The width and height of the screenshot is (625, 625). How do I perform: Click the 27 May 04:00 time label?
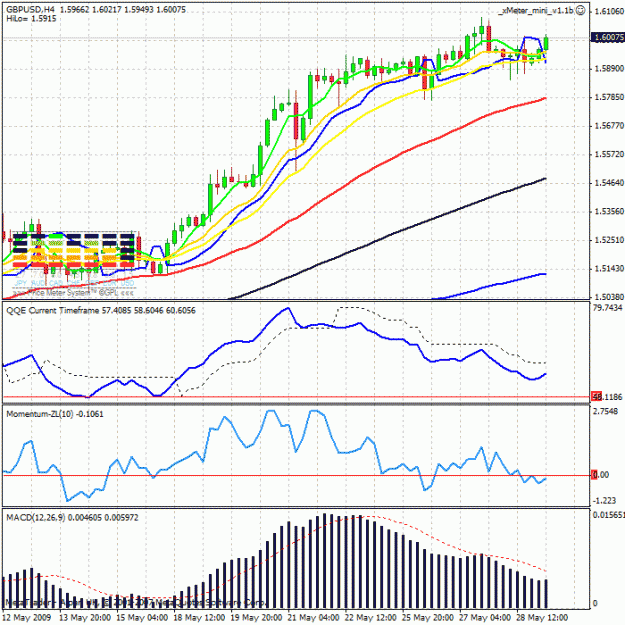pyautogui.click(x=485, y=617)
